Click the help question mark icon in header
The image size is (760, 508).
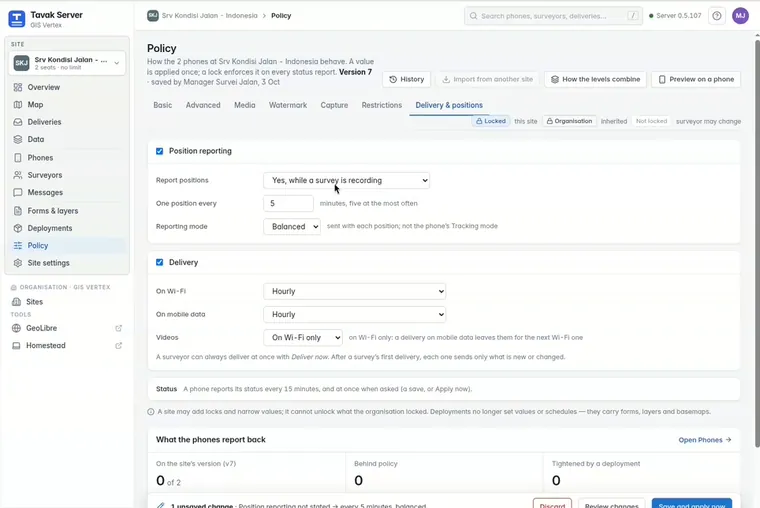716,16
